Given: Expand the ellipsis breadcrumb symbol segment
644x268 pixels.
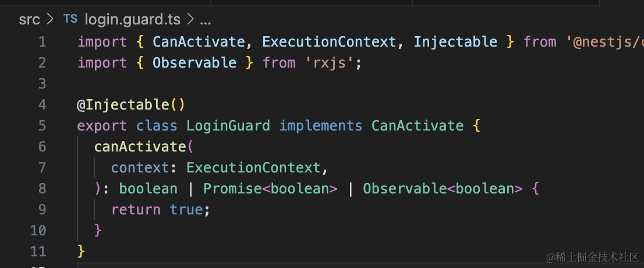Looking at the screenshot, I should point(205,20).
